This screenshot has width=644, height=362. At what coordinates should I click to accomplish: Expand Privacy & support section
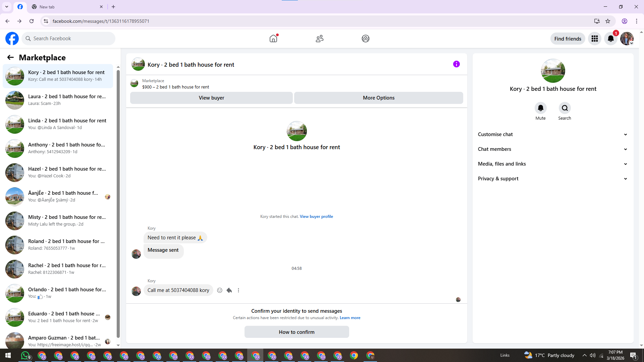tap(552, 179)
